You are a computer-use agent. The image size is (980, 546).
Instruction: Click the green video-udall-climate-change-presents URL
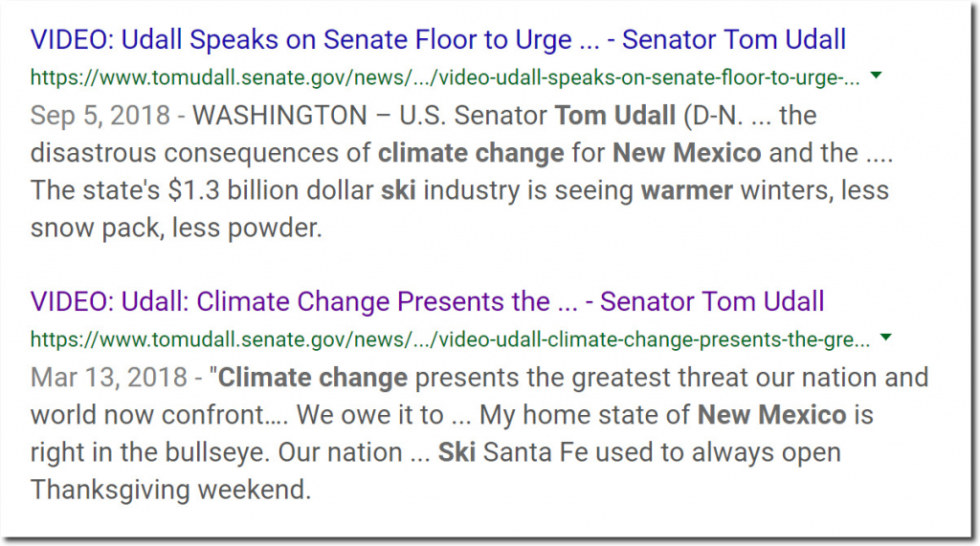click(450, 339)
